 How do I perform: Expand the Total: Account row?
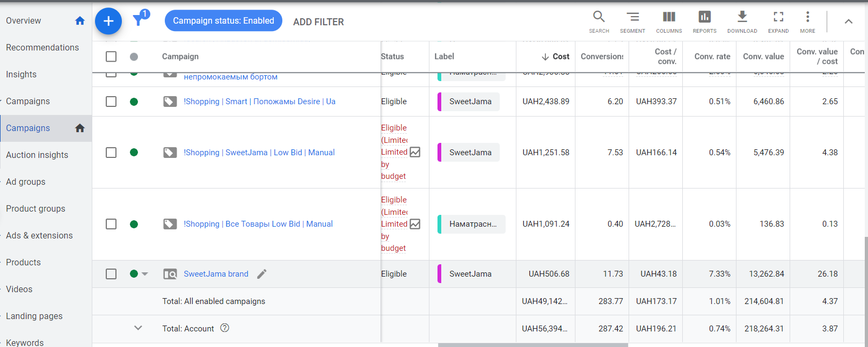click(138, 328)
